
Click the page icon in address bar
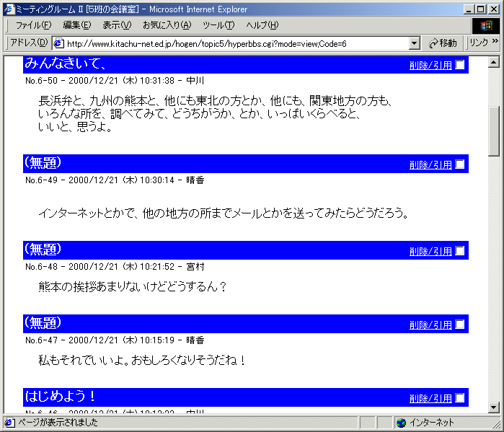(x=58, y=43)
